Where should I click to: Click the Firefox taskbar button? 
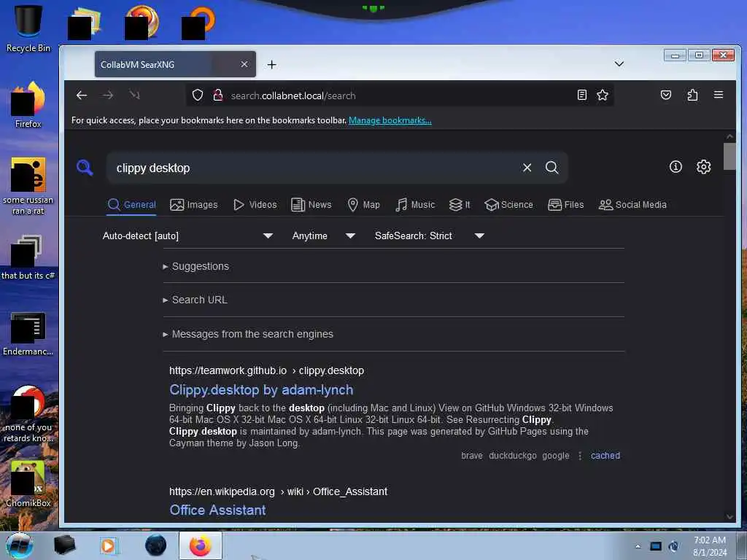201,545
